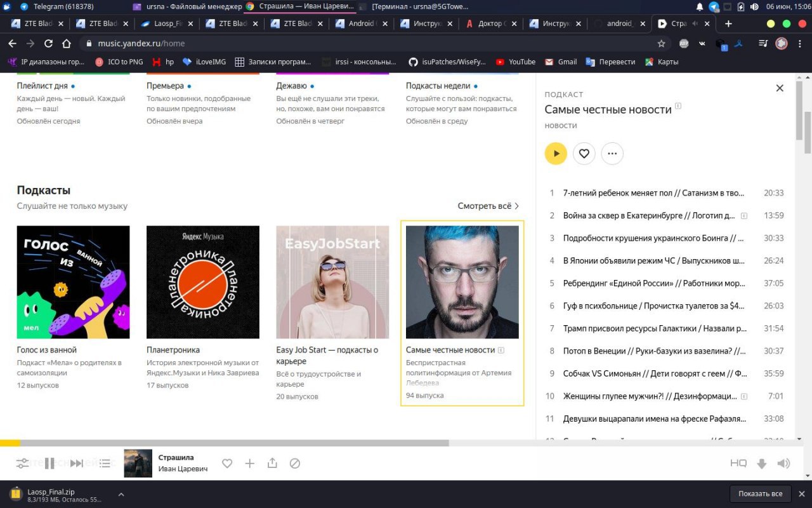Open Easy Job Start podcast cover
The image size is (812, 508).
(332, 282)
